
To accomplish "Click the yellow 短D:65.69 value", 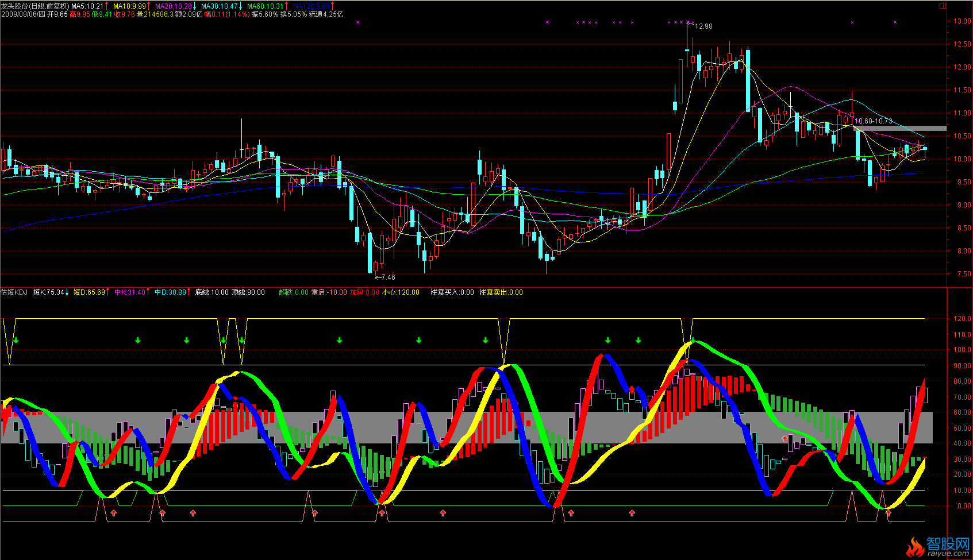I will coord(90,292).
